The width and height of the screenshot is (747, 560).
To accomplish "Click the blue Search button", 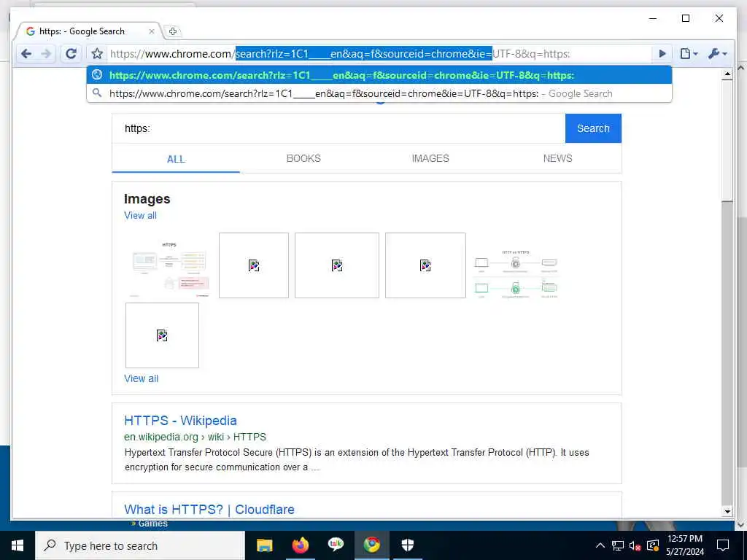I will (593, 128).
